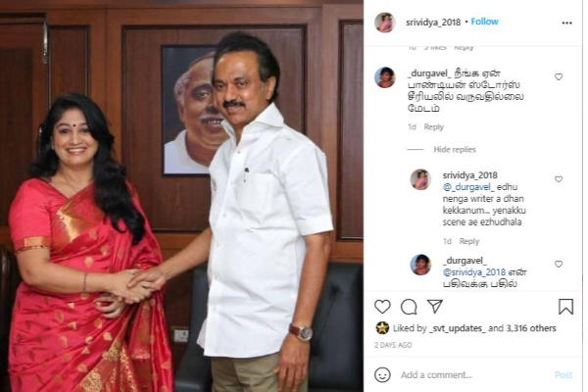Like _durgavel_'s Tamil comment
This screenshot has width=588, height=392.
[559, 76]
